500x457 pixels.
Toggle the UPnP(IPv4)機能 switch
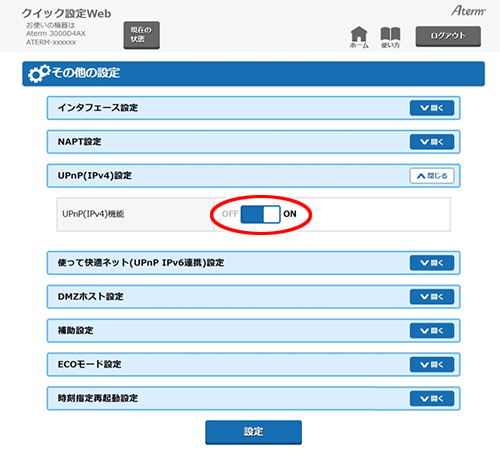(260, 214)
